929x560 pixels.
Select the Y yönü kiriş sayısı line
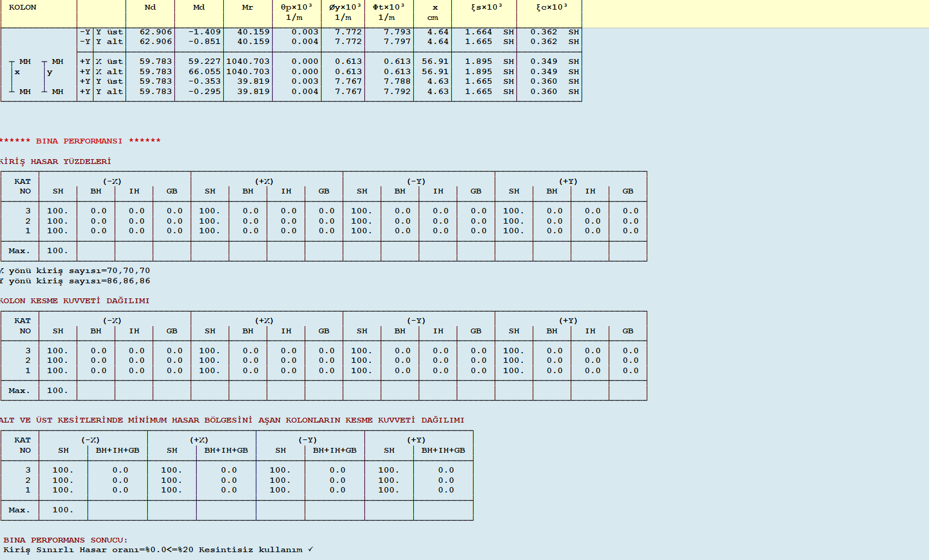pos(75,281)
